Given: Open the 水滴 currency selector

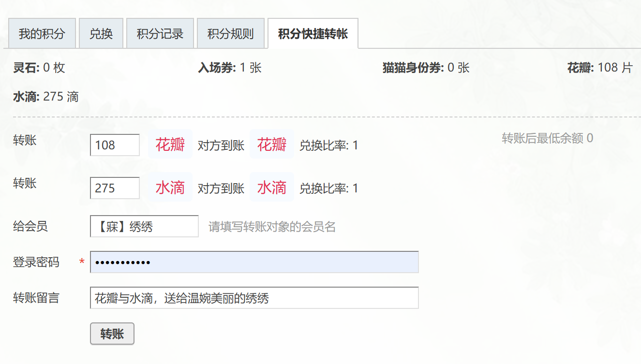Looking at the screenshot, I should [170, 188].
